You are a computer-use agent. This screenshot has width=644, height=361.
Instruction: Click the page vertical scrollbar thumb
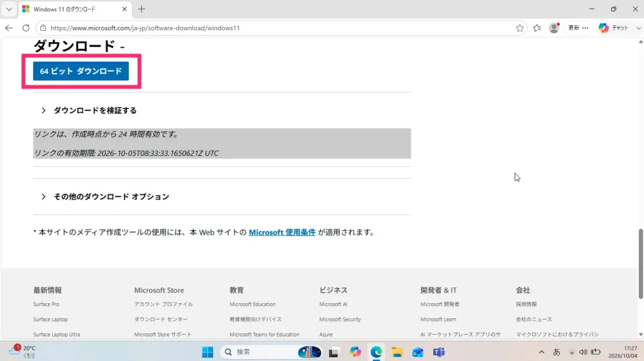click(x=640, y=264)
